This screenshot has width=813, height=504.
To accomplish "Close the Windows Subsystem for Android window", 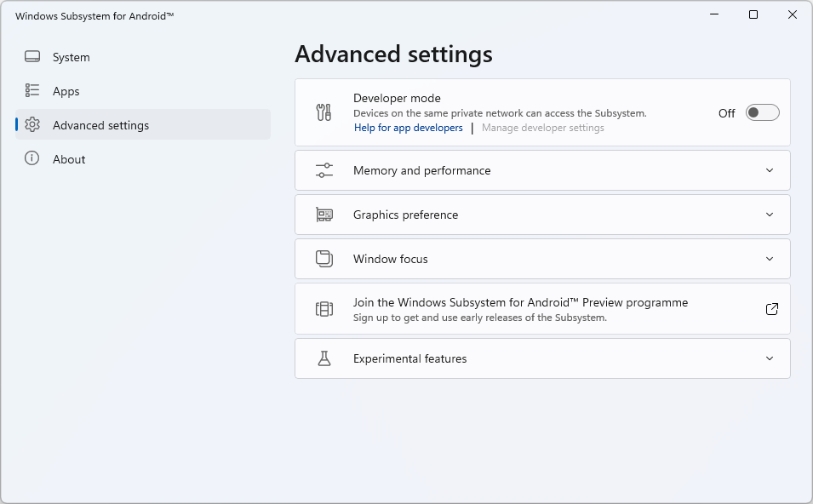I will pos(793,14).
